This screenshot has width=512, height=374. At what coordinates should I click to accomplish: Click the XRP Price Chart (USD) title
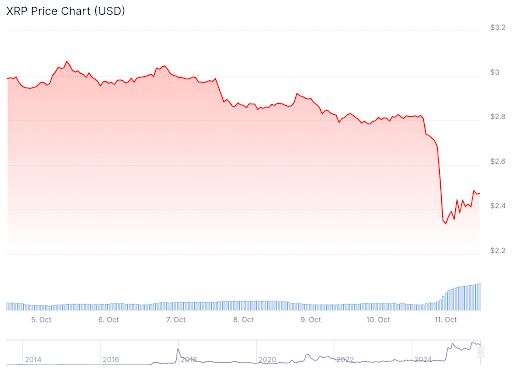[66, 11]
